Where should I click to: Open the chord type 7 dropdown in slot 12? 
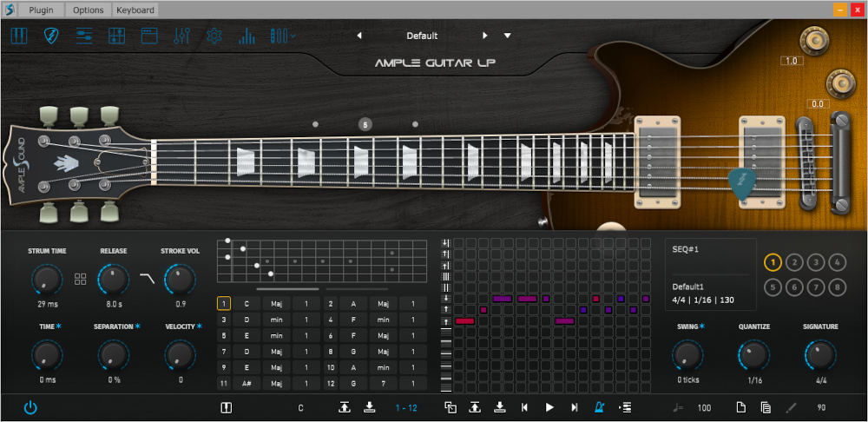click(383, 383)
